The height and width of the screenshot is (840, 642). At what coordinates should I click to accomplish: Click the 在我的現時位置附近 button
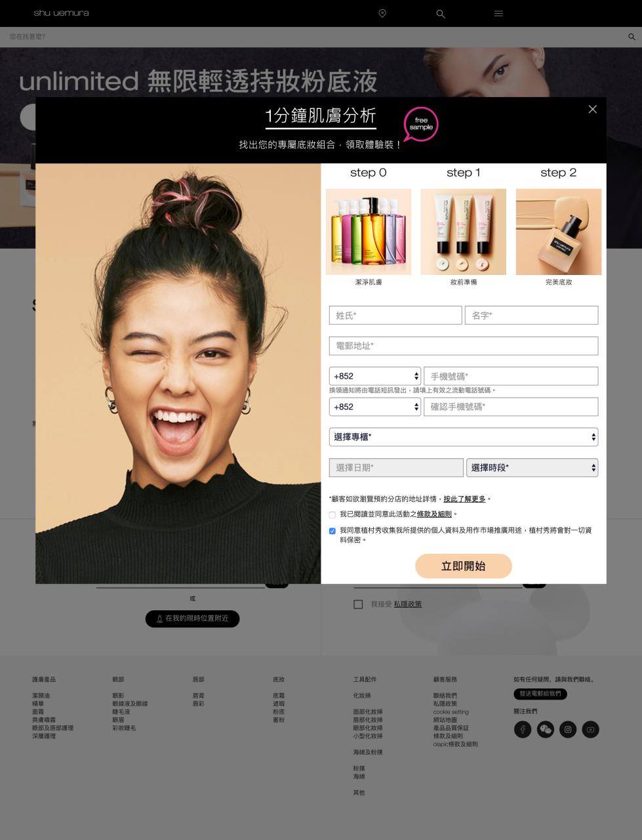click(192, 619)
